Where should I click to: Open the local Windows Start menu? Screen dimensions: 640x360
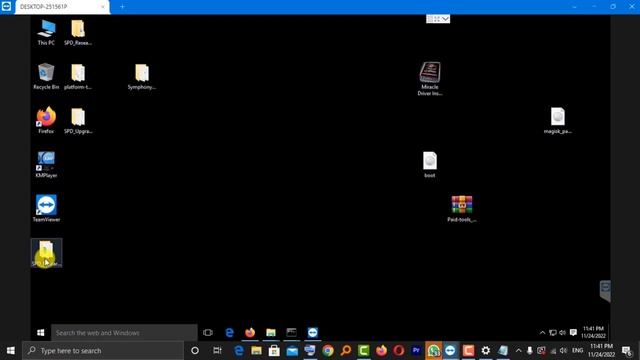tap(11, 351)
